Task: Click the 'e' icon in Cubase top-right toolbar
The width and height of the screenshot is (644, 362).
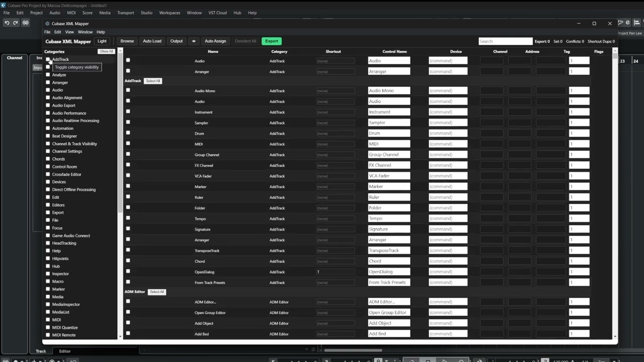Action: pyautogui.click(x=627, y=23)
